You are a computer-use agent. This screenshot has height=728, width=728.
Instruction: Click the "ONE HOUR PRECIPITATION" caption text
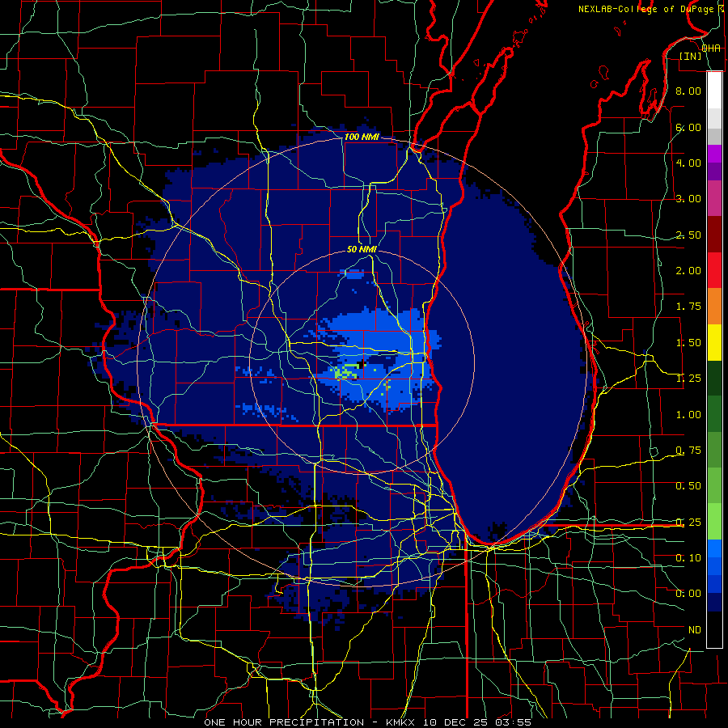284,722
